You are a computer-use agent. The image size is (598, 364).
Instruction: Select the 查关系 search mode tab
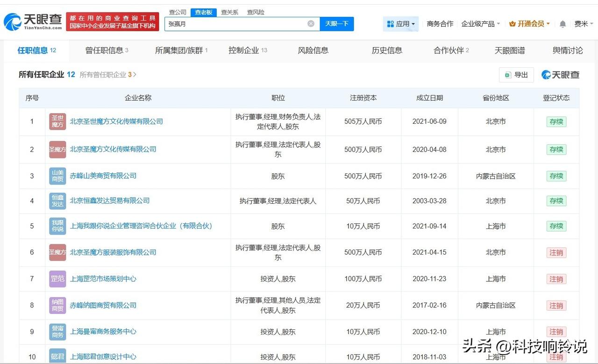(x=229, y=12)
